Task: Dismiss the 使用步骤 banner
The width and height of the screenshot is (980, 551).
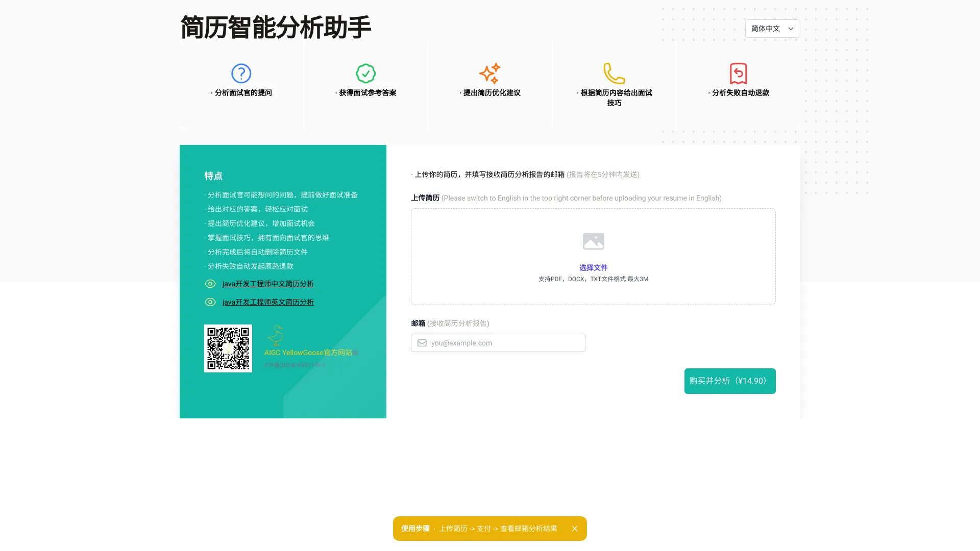Action: tap(575, 529)
